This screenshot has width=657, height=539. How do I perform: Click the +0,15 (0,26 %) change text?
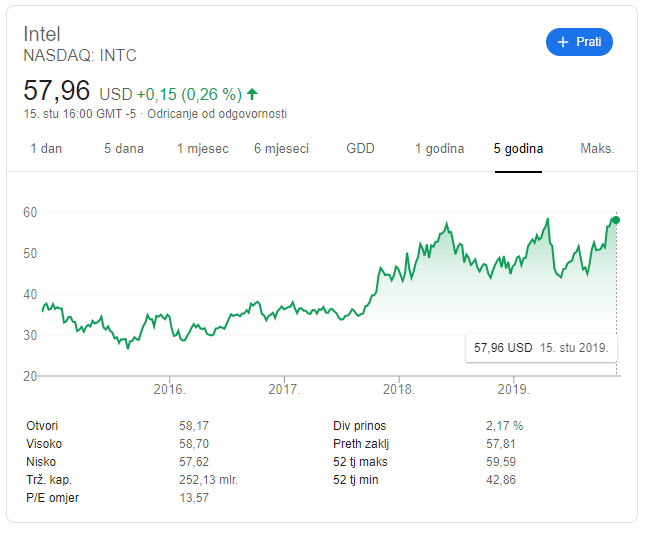[189, 94]
